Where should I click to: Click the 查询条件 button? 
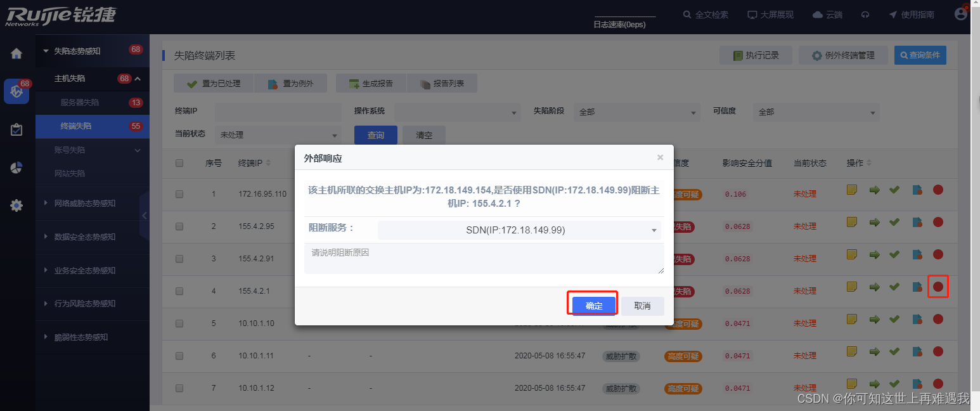920,55
